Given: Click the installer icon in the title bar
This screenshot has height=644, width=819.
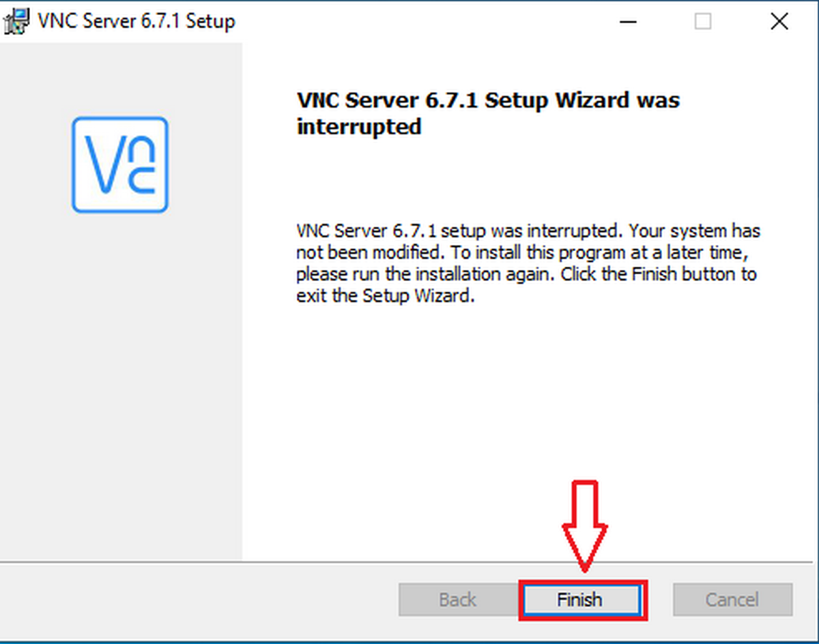Looking at the screenshot, I should [x=15, y=20].
